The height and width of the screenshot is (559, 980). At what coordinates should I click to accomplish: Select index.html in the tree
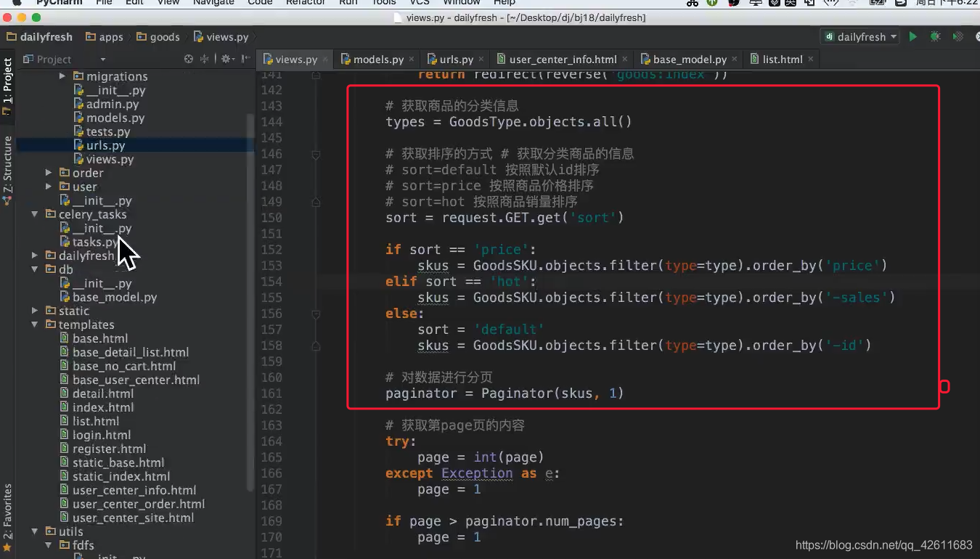coord(97,407)
